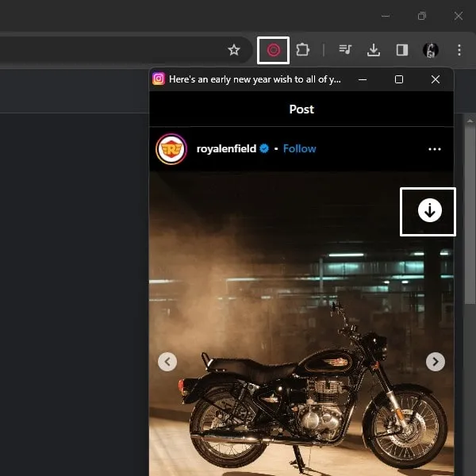The width and height of the screenshot is (476, 476).
Task: Open the red circular Instagram extension icon
Action: pos(273,50)
